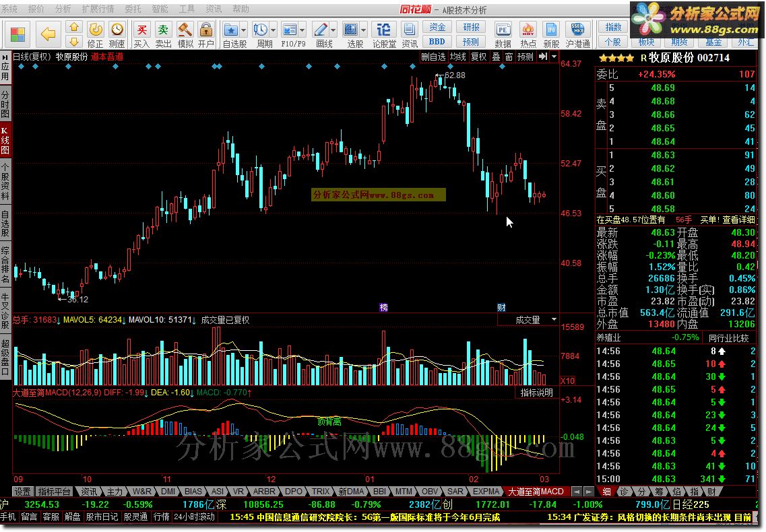The height and width of the screenshot is (532, 766).
Task: Click the 研报 button
Action: click(471, 28)
